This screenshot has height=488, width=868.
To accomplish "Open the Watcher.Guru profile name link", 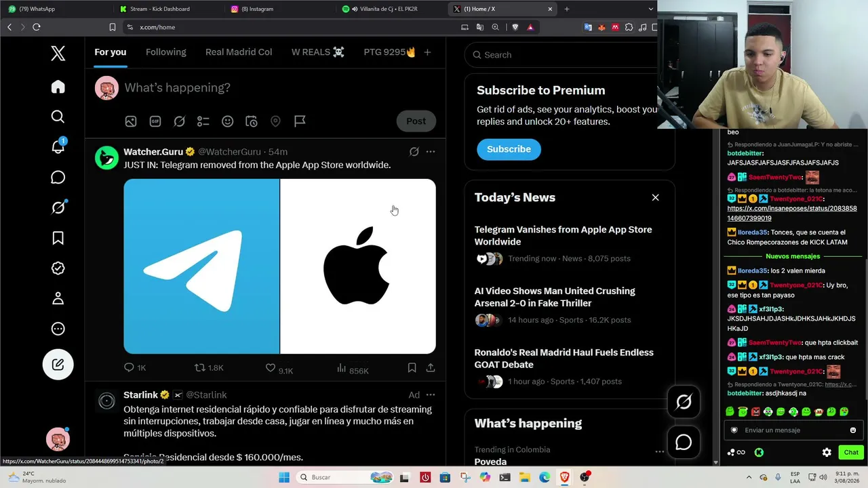I will 153,152.
